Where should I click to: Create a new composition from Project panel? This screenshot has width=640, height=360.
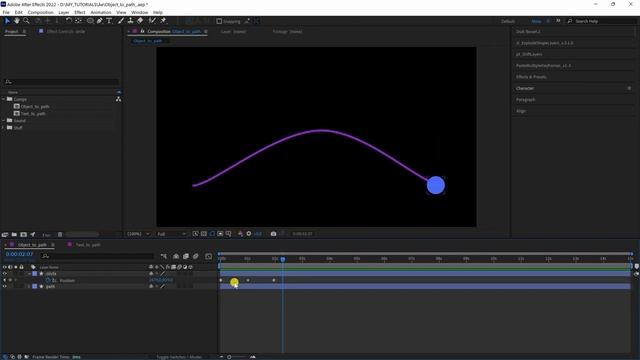[24, 234]
